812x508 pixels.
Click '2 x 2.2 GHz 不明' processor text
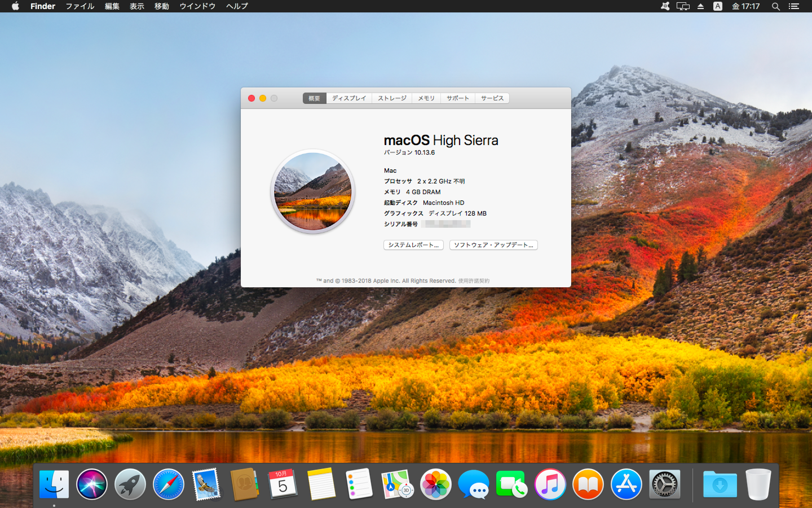pyautogui.click(x=441, y=181)
